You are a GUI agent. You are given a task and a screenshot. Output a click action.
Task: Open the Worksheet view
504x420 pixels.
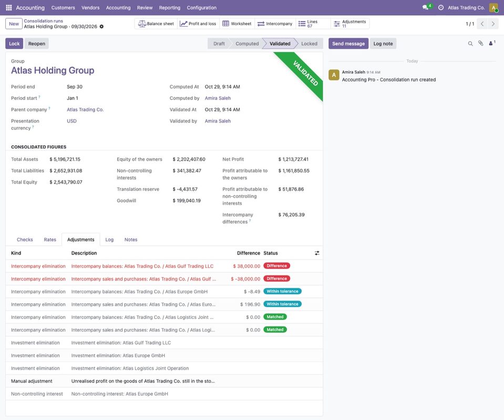click(x=237, y=24)
